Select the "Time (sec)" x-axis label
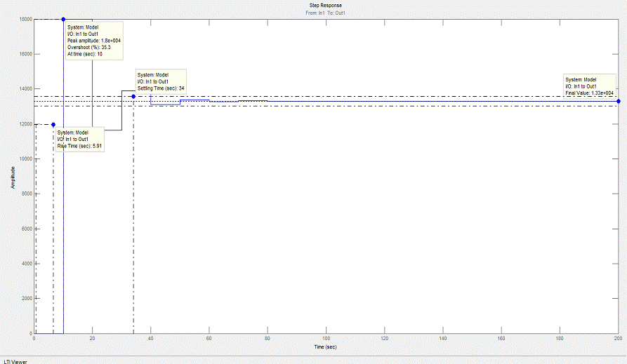This screenshot has width=627, height=364. [326, 347]
